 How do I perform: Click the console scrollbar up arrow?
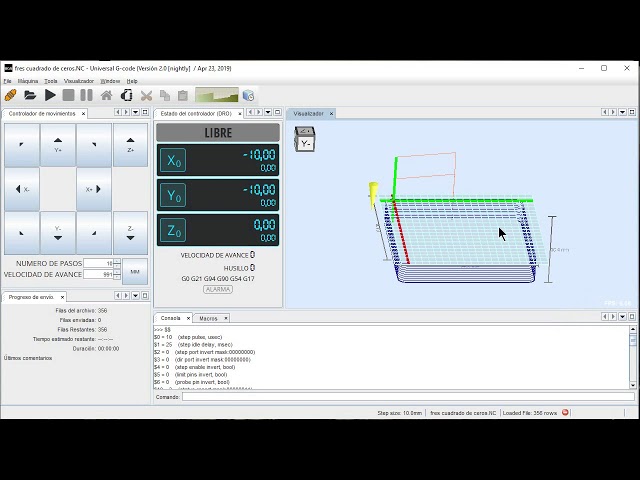pyautogui.click(x=633, y=329)
